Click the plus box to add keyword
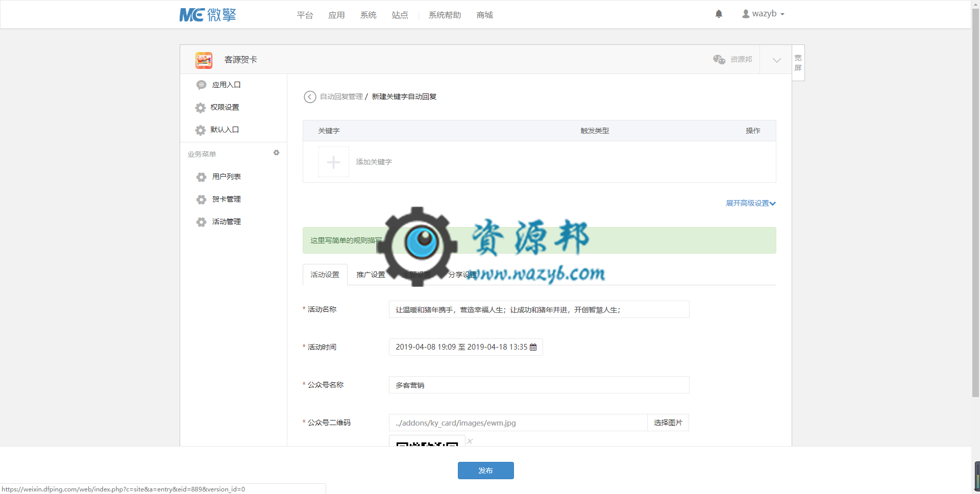980x494 pixels. coord(334,162)
